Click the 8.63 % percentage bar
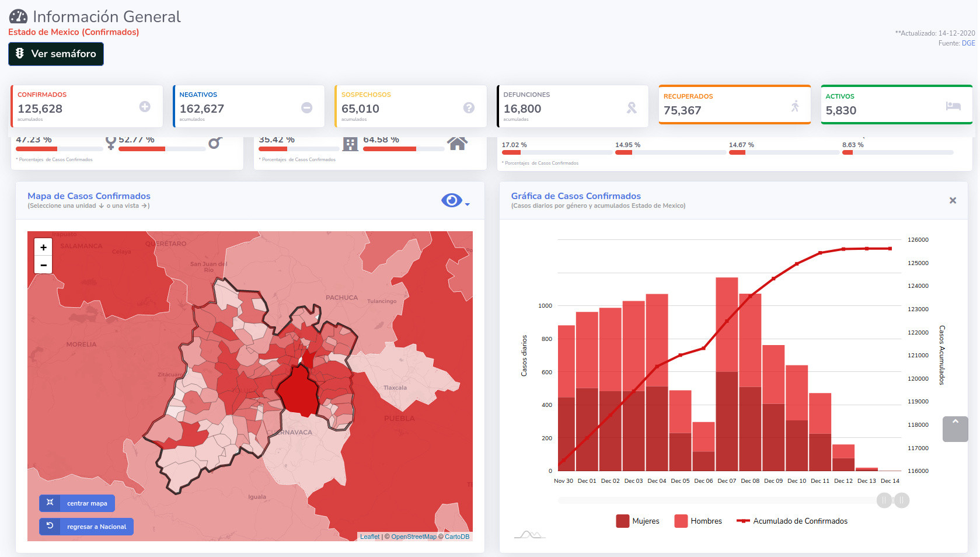 pos(898,152)
